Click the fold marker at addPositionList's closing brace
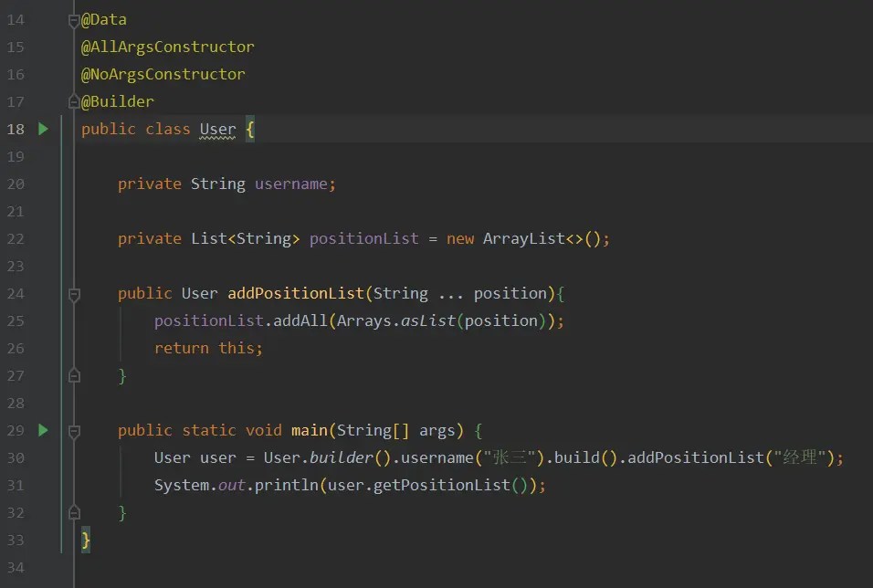Image resolution: width=873 pixels, height=588 pixels. pos(73,375)
